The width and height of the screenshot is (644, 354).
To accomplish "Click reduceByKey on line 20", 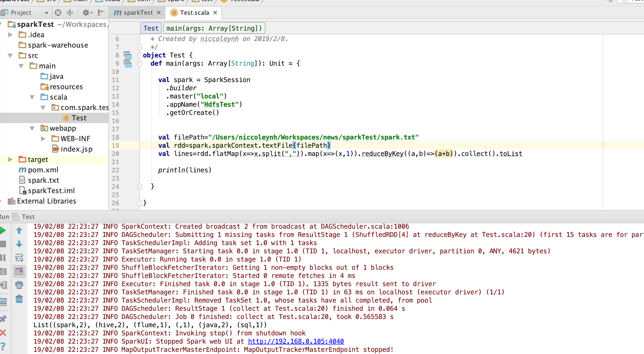I will click(383, 154).
